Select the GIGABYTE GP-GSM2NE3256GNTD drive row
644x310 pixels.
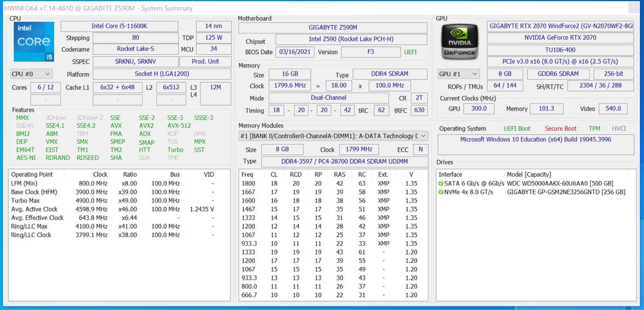point(536,192)
